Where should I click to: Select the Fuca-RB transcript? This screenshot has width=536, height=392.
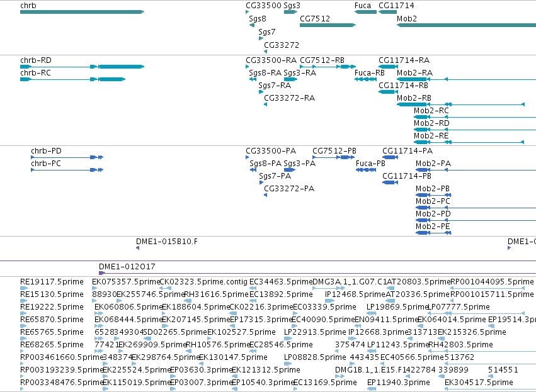click(365, 79)
